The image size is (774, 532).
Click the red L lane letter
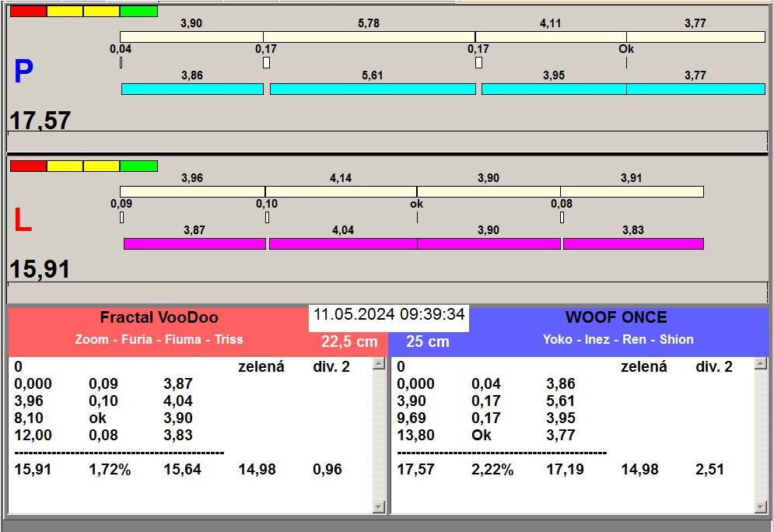coord(23,220)
